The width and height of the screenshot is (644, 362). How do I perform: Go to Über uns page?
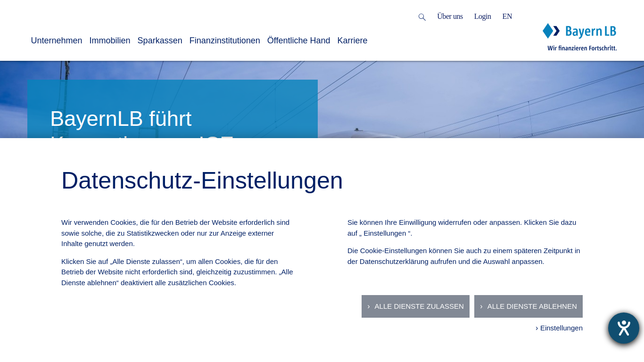click(x=450, y=16)
